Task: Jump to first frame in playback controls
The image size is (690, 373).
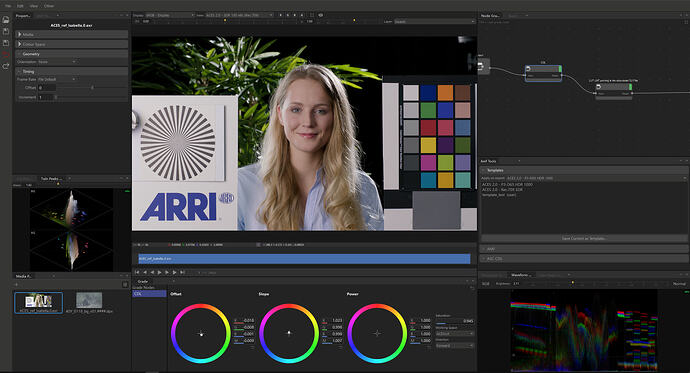Action: [137, 272]
